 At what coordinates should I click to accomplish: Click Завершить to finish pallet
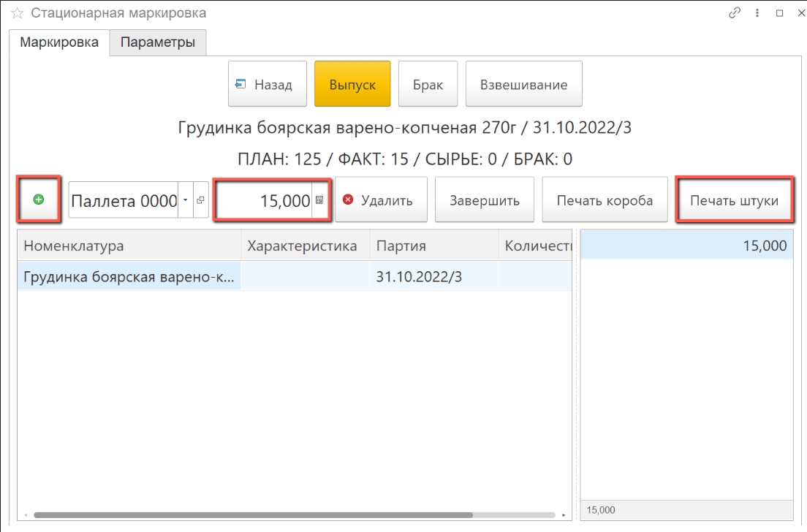pos(484,200)
